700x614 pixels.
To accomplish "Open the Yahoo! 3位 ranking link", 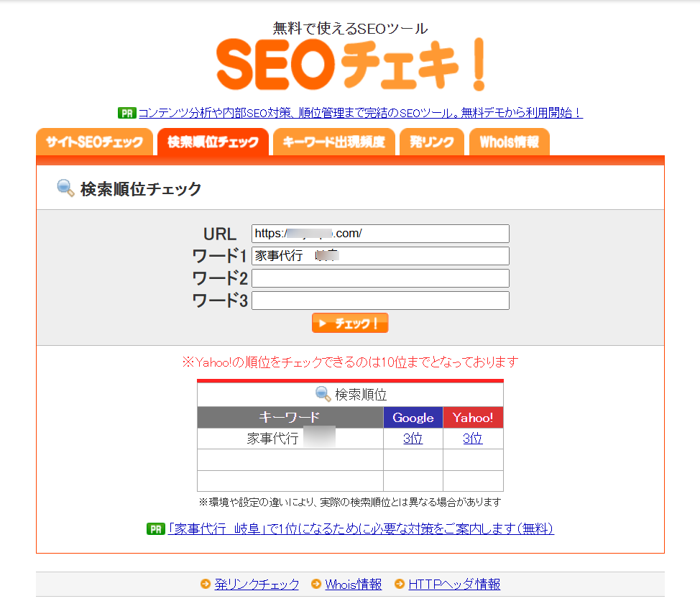I will 473,439.
